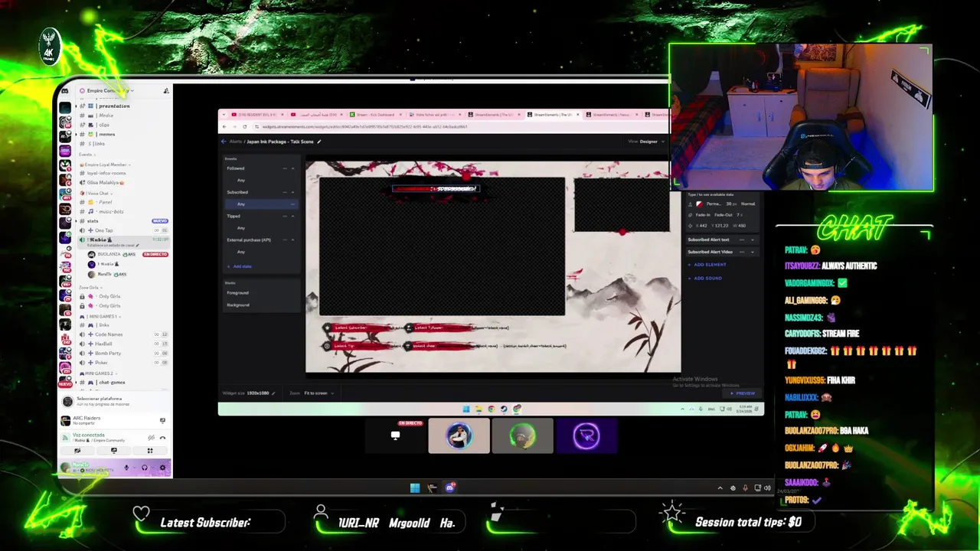Screen dimensions: 980x551
Task: Collapse Zone Girls category
Action: pyautogui.click(x=91, y=288)
